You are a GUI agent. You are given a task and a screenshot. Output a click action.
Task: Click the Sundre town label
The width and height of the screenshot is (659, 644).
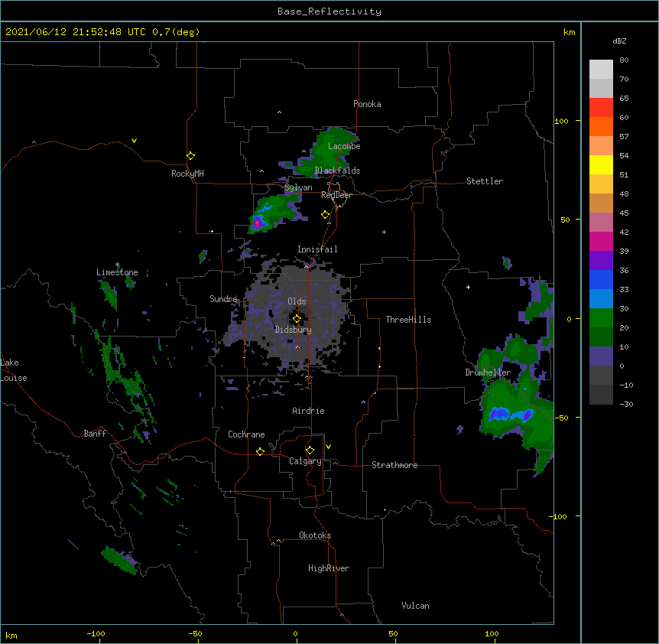(x=223, y=299)
